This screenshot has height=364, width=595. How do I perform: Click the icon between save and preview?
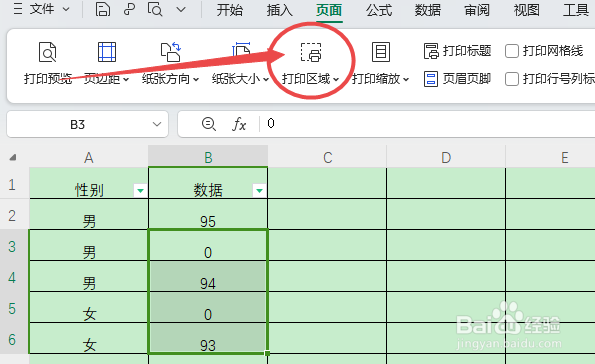[x=129, y=9]
